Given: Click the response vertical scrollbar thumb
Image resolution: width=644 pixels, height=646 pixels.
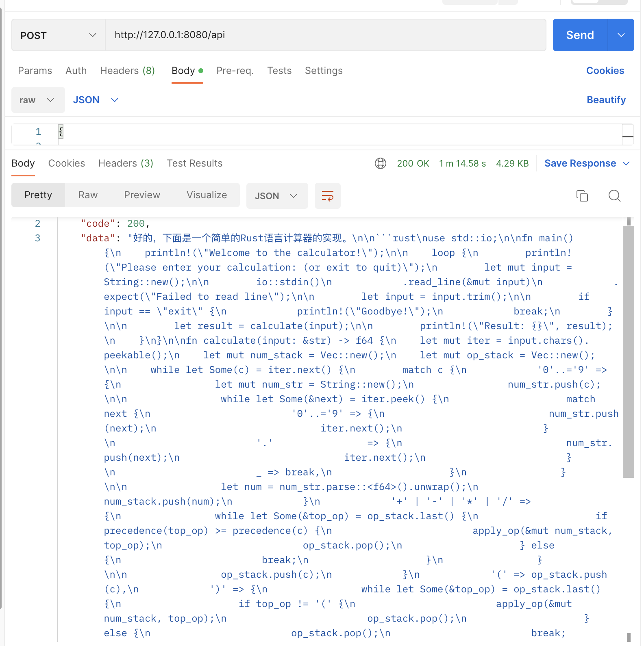Looking at the screenshot, I should pos(628,351).
